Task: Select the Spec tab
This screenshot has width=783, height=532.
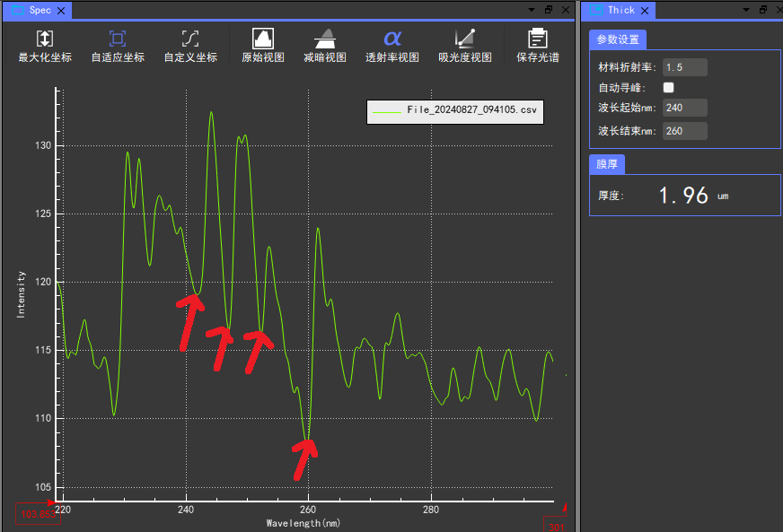Action: click(x=38, y=10)
